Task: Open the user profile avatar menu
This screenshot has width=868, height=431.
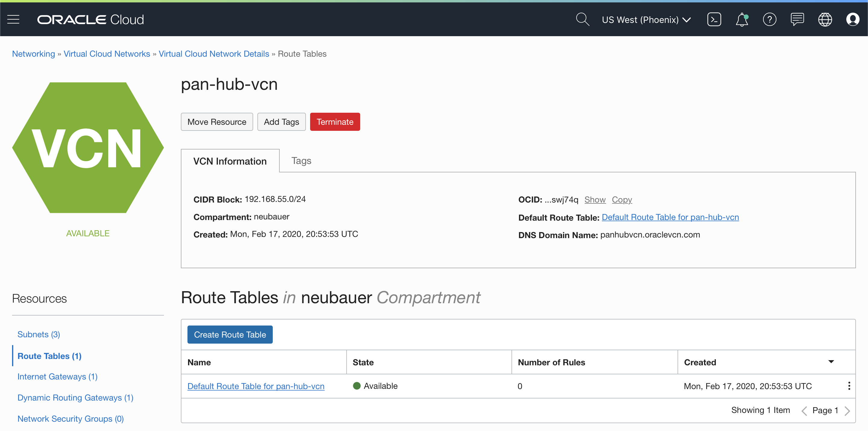Action: pyautogui.click(x=853, y=20)
